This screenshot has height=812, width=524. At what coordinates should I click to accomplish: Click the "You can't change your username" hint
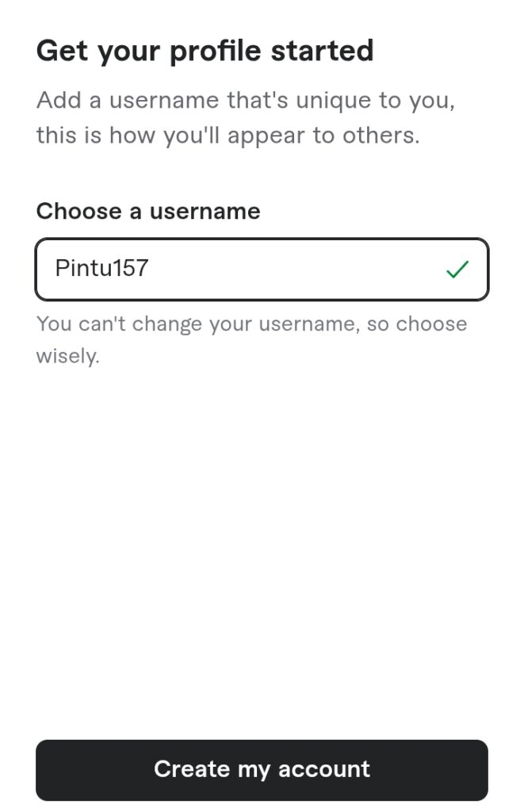point(251,324)
